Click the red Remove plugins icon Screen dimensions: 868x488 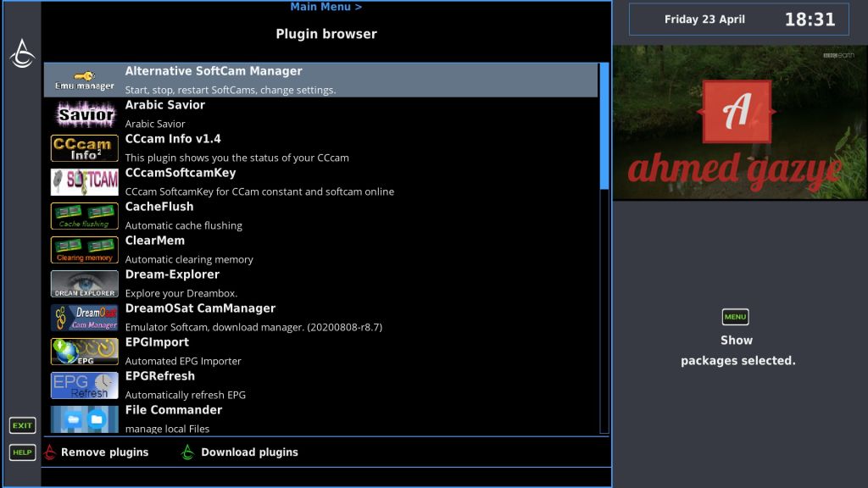pyautogui.click(x=50, y=452)
